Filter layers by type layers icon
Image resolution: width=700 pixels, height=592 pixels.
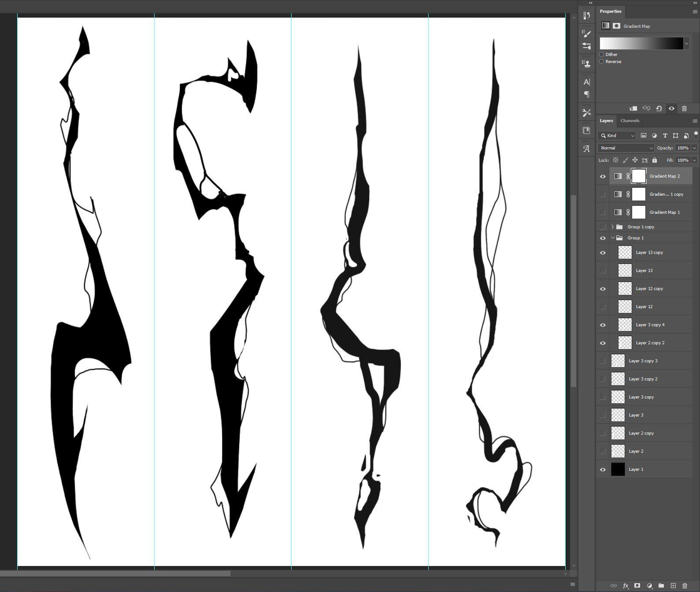665,135
